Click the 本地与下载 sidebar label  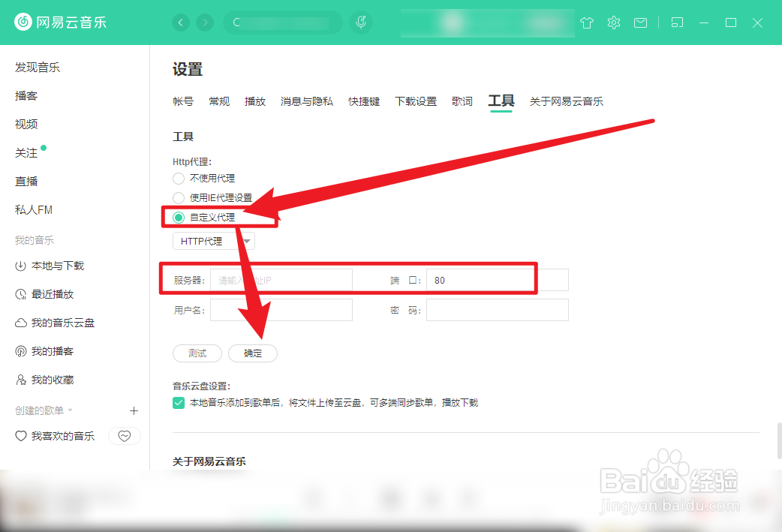pos(58,266)
